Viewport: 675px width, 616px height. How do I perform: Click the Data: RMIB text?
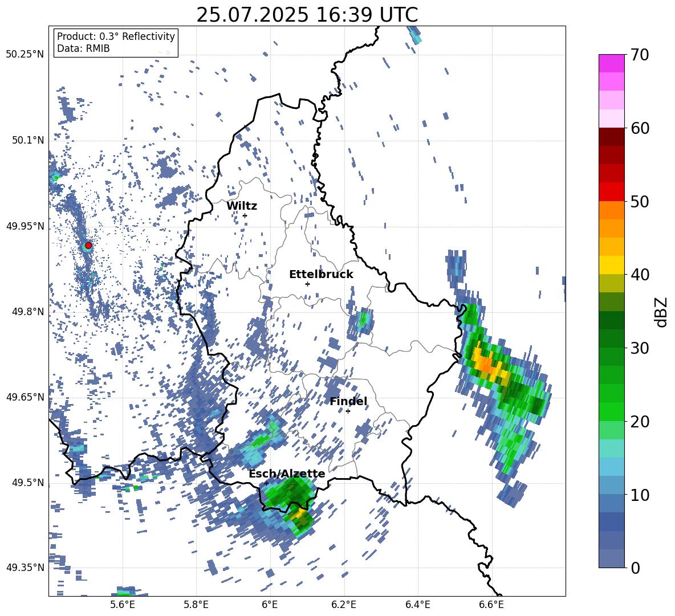pyautogui.click(x=83, y=48)
